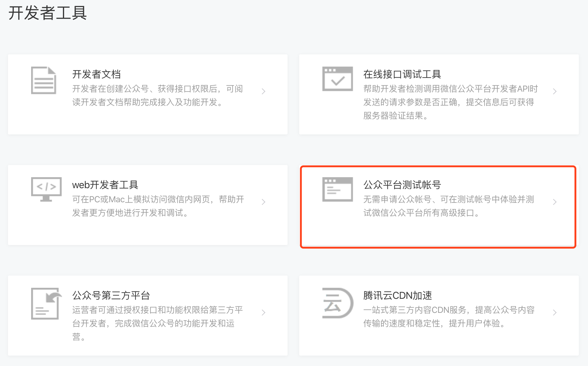Viewport: 588px width, 366px height.
Task: Click the 腾讯云CDN加速 cloud icon
Action: 338,303
